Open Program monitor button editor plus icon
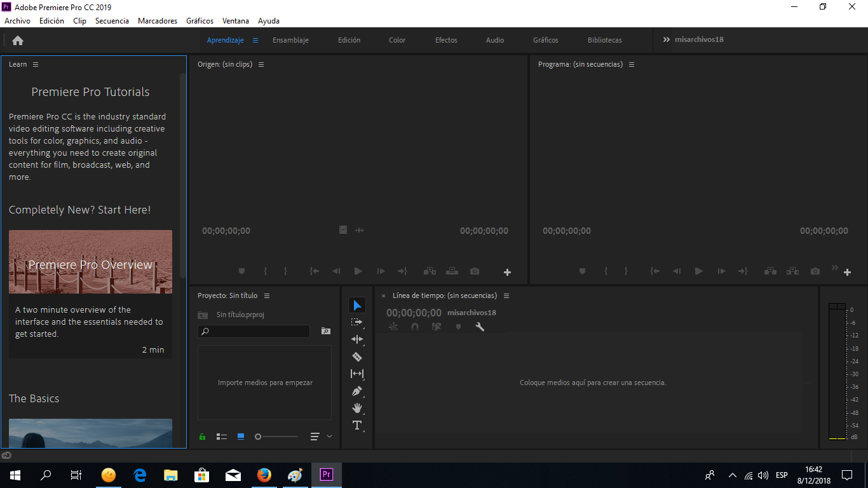868x488 pixels. [x=847, y=273]
